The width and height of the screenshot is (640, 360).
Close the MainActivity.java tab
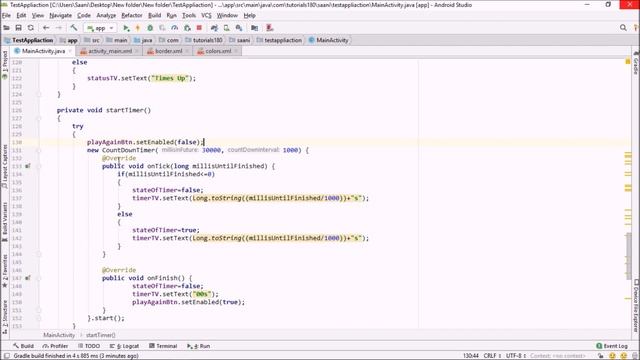click(x=70, y=51)
